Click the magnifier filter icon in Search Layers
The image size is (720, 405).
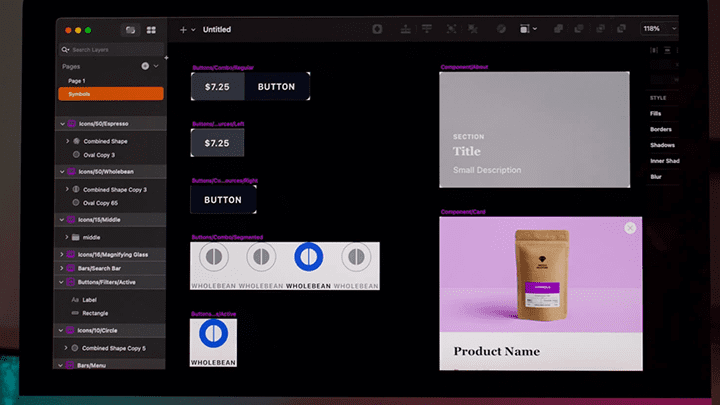[65, 50]
